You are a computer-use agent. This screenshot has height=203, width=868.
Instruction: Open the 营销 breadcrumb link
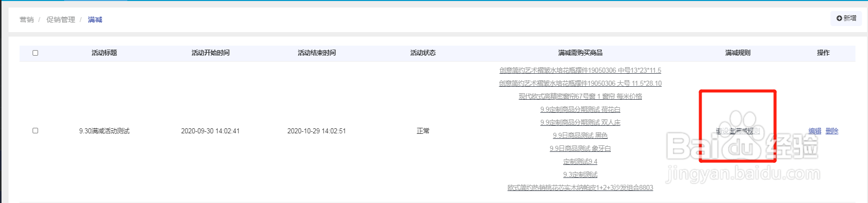click(x=27, y=20)
